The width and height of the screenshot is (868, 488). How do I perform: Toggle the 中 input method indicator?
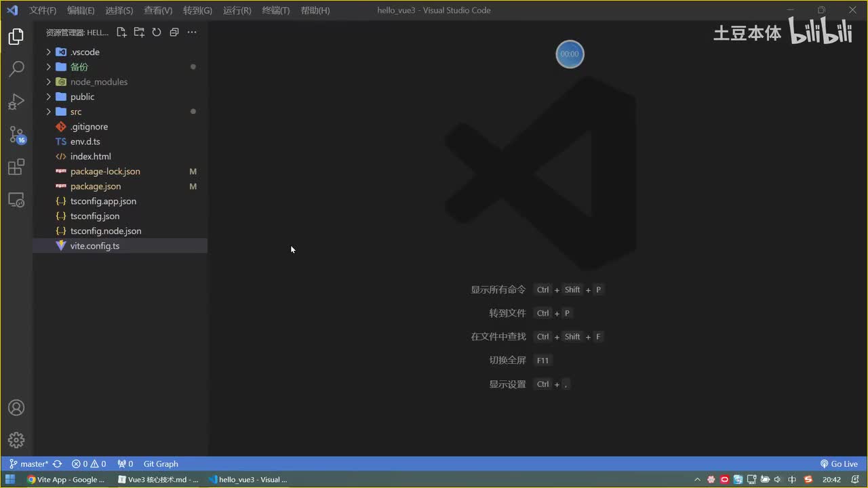click(792, 479)
